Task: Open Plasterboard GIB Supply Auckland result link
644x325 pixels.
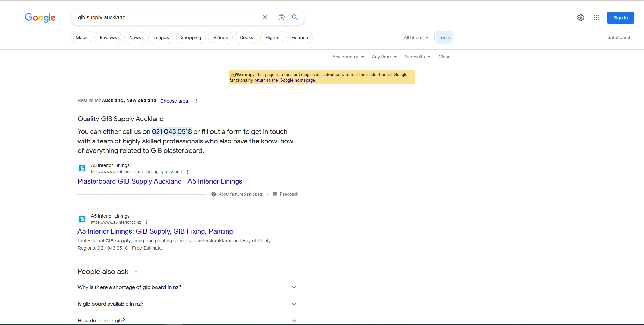Action: 160,181
